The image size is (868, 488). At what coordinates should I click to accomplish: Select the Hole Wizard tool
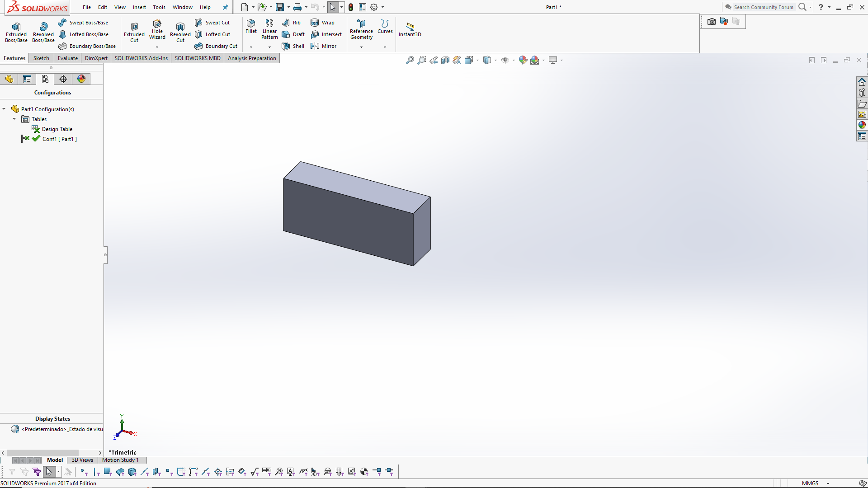point(157,30)
